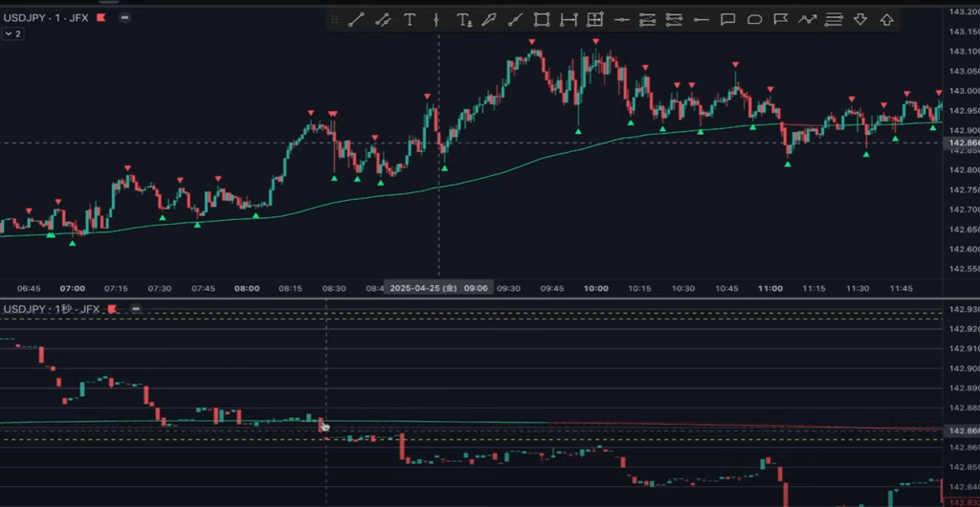
Task: Click the 2025-04-25 09:06 crosshair time label
Action: [438, 288]
